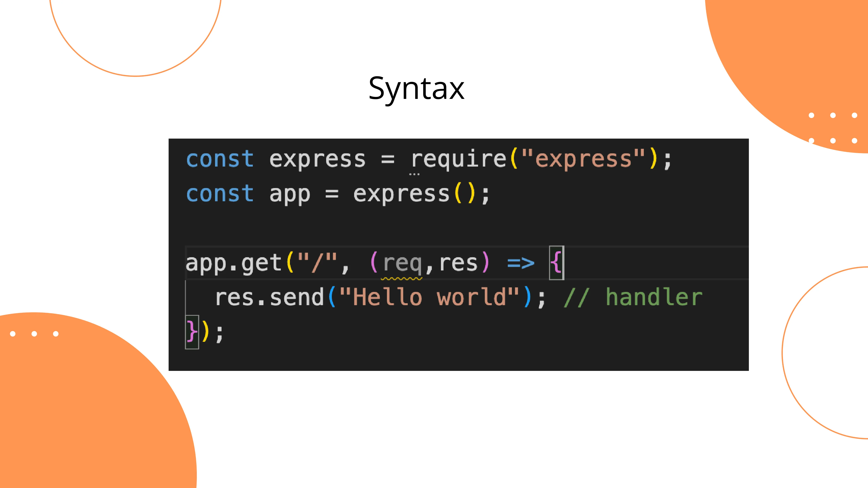Image resolution: width=868 pixels, height=488 pixels.
Task: Click the res.send("Hello world") statement
Action: coord(380,297)
